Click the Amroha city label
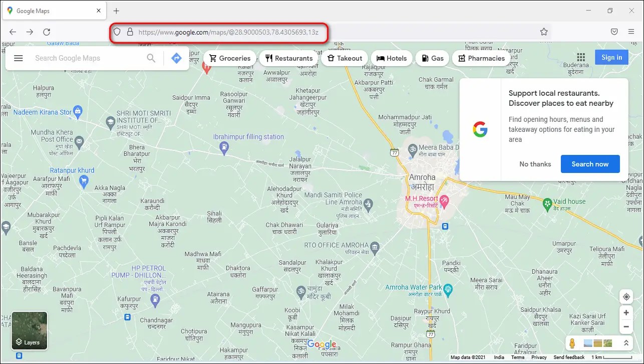Viewport: 644px width, 364px height. click(x=422, y=181)
